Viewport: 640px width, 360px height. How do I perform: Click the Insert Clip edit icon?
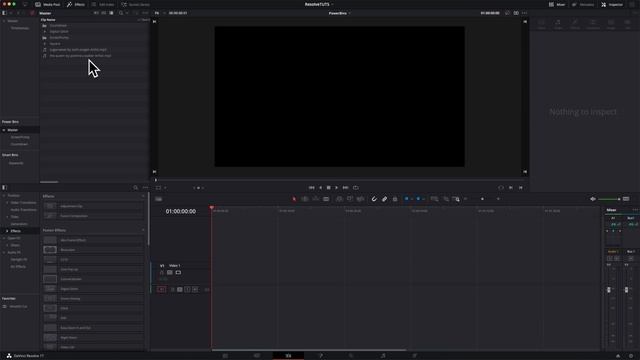(339, 199)
